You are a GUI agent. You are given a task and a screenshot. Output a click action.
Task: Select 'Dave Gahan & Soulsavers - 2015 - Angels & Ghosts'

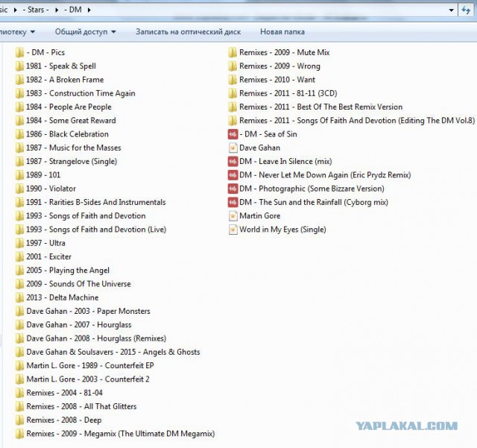[x=113, y=352]
